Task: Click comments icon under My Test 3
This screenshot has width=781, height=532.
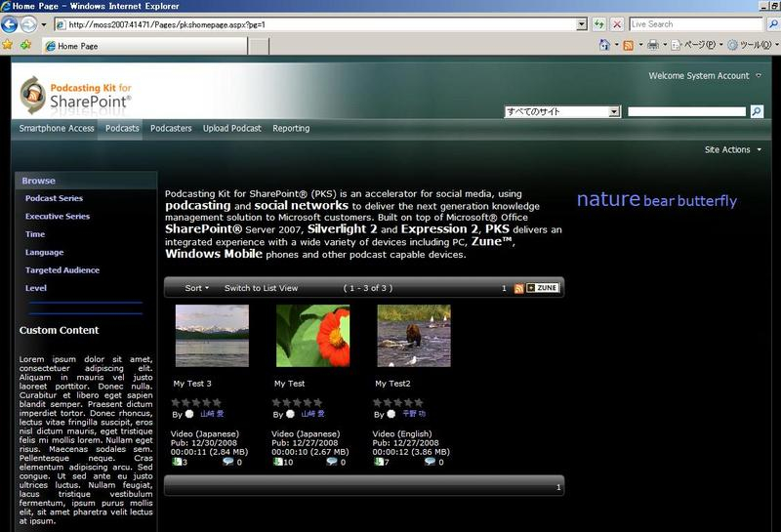Action: (x=228, y=462)
